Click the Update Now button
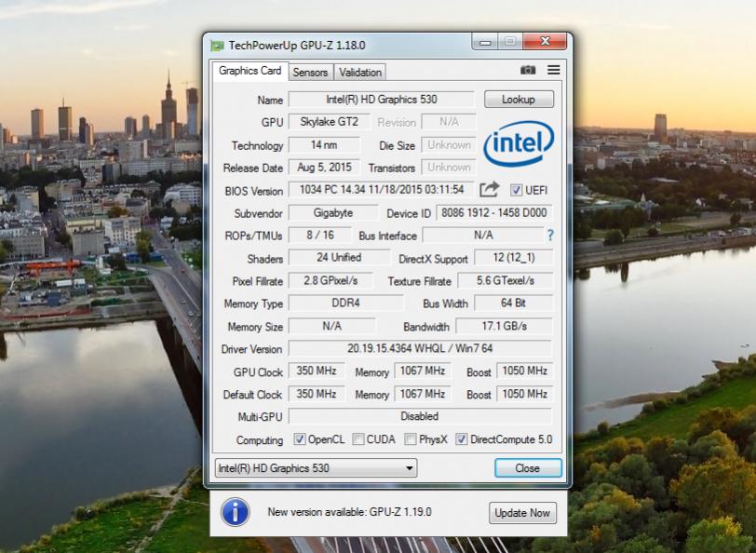 (x=521, y=513)
